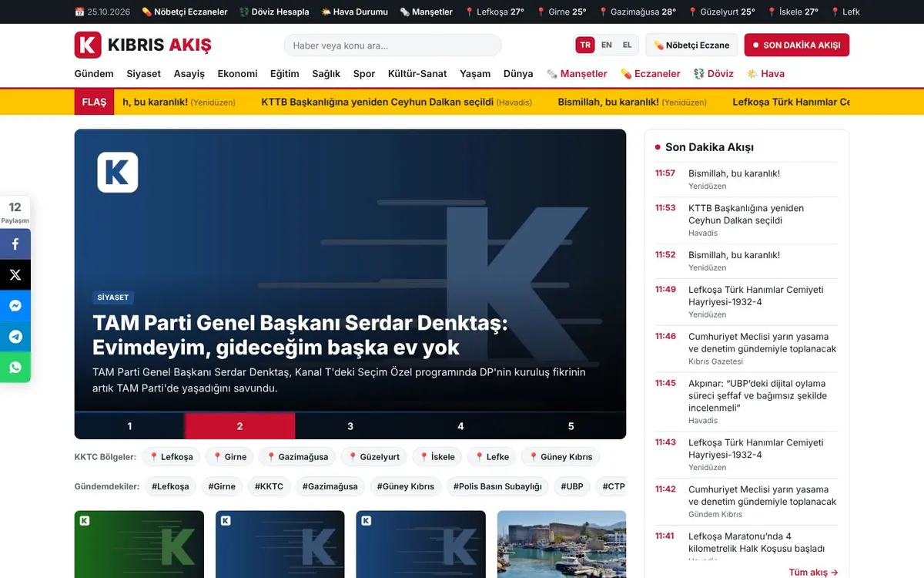The height and width of the screenshot is (578, 924).
Task: Select the Lefke region chip
Action: [x=491, y=457]
